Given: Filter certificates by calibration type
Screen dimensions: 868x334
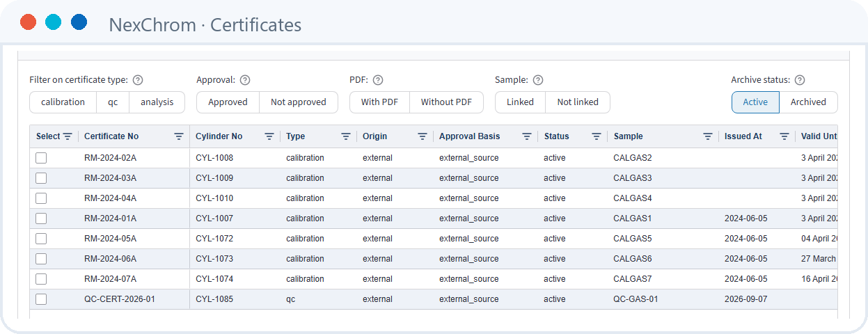Looking at the screenshot, I should (x=63, y=102).
